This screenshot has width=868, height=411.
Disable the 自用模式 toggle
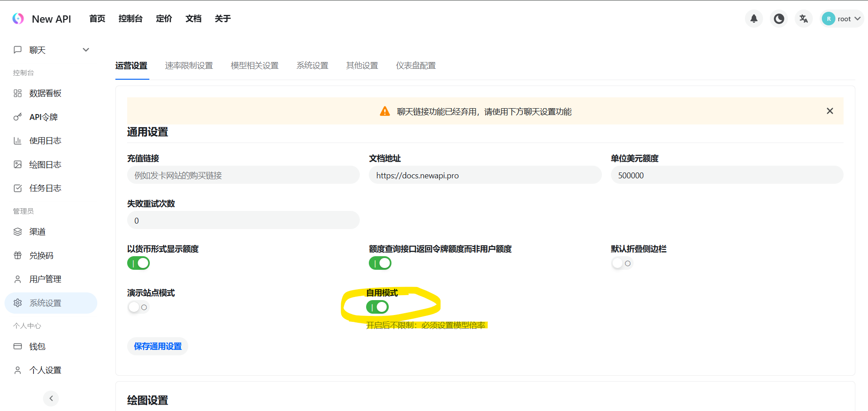pos(377,307)
